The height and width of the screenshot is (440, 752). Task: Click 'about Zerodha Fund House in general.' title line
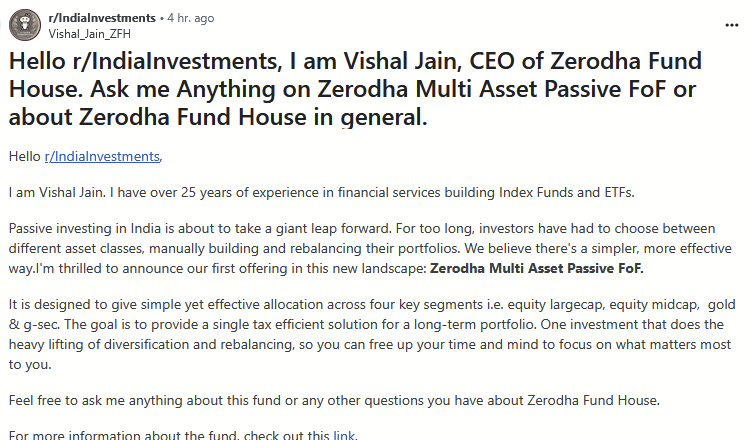218,117
